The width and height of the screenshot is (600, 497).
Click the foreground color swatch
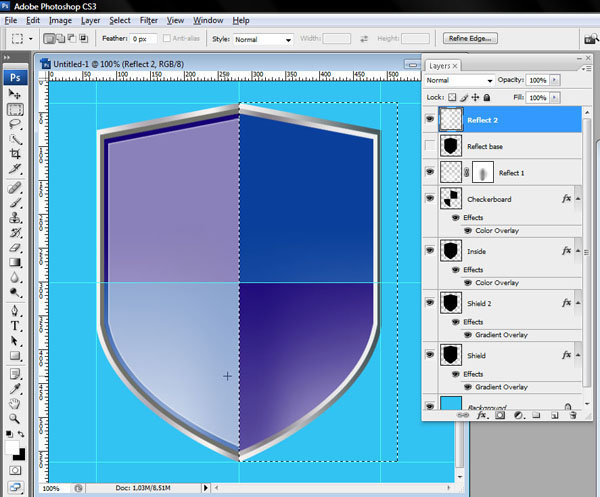(11, 446)
